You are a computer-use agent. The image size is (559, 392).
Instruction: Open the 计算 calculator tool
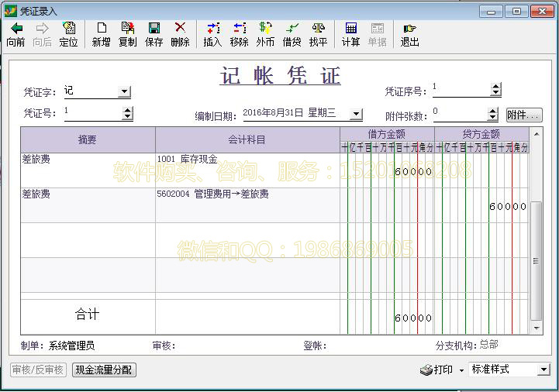[x=350, y=29]
